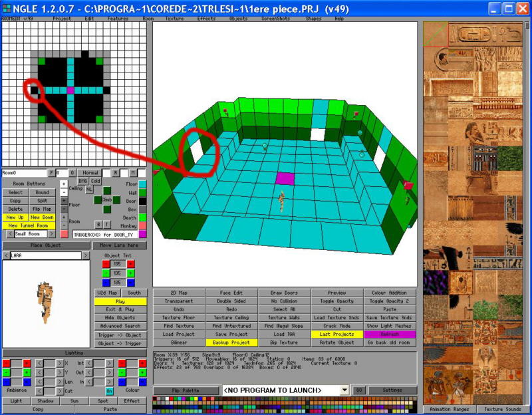Open the Texture menu

[174, 19]
